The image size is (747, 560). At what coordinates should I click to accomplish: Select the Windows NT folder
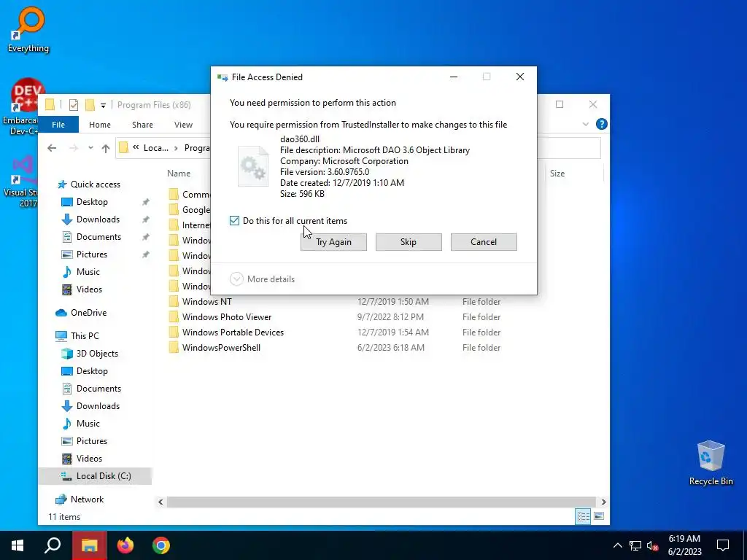point(206,301)
